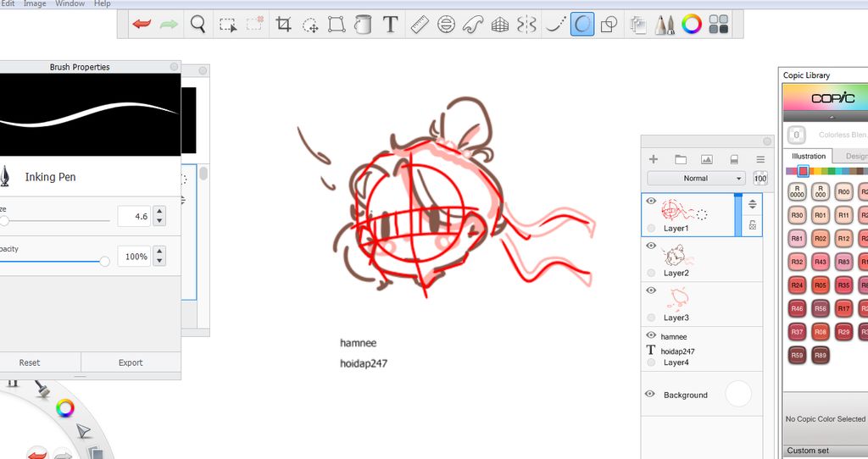
Task: Toggle visibility of Layer3
Action: [x=651, y=290]
